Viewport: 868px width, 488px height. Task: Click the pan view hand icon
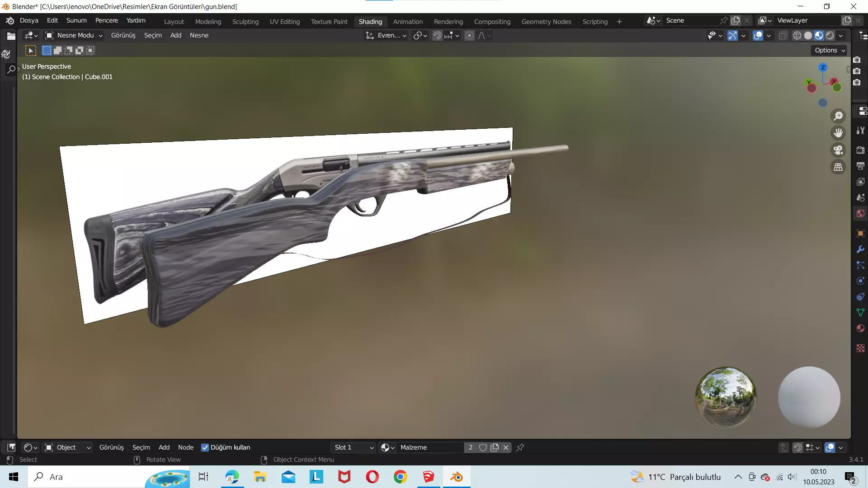coord(838,133)
